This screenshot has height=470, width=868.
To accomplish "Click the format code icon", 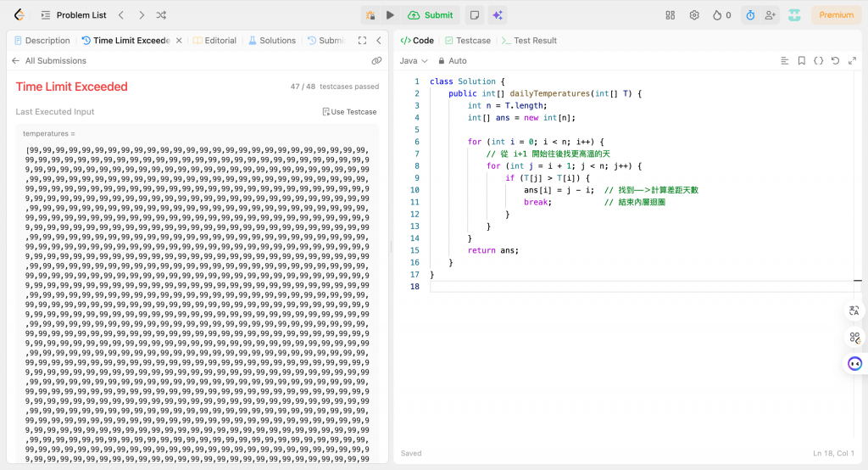I will (x=784, y=60).
